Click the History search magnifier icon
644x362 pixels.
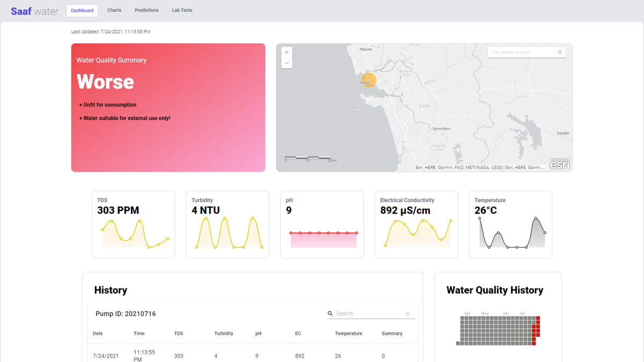click(330, 314)
